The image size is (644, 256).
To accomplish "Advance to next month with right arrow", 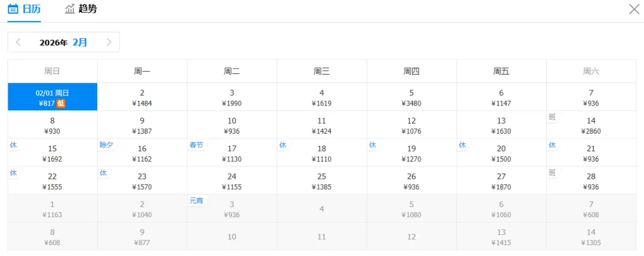I will [109, 42].
